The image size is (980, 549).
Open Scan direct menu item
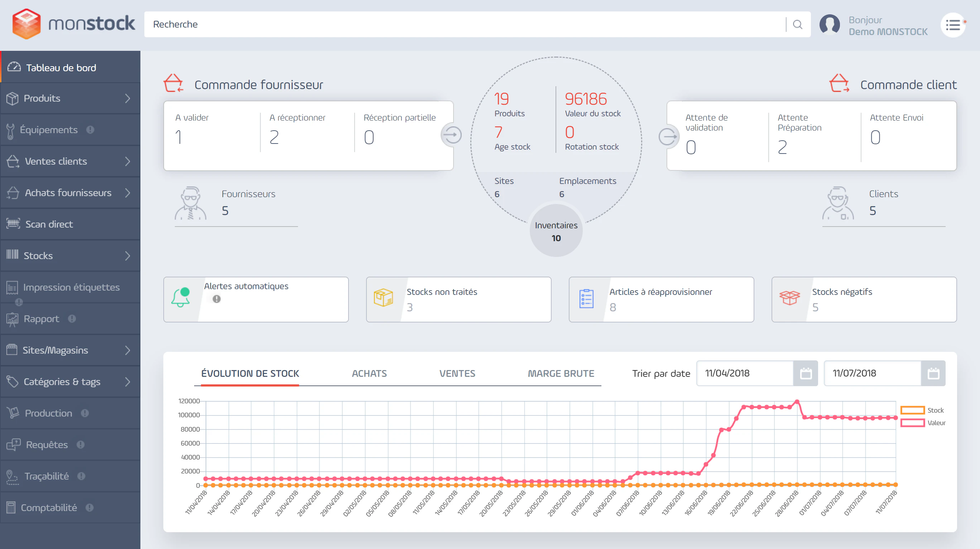tap(70, 224)
